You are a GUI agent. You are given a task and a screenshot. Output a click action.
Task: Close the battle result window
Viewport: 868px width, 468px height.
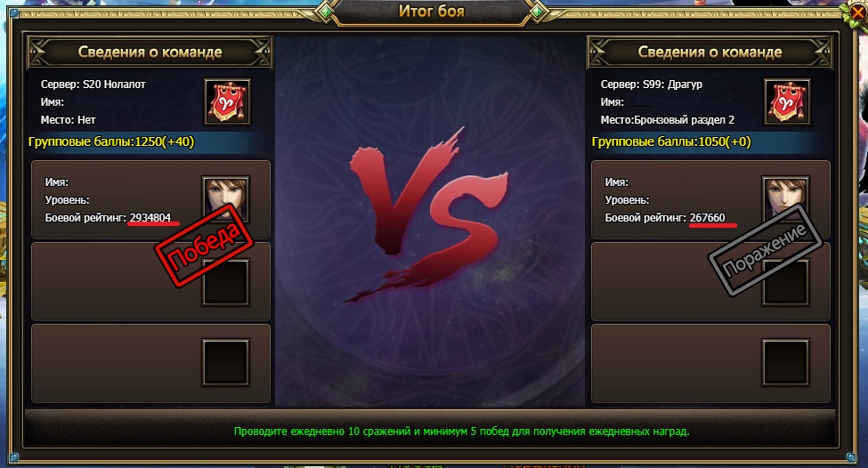point(856,12)
